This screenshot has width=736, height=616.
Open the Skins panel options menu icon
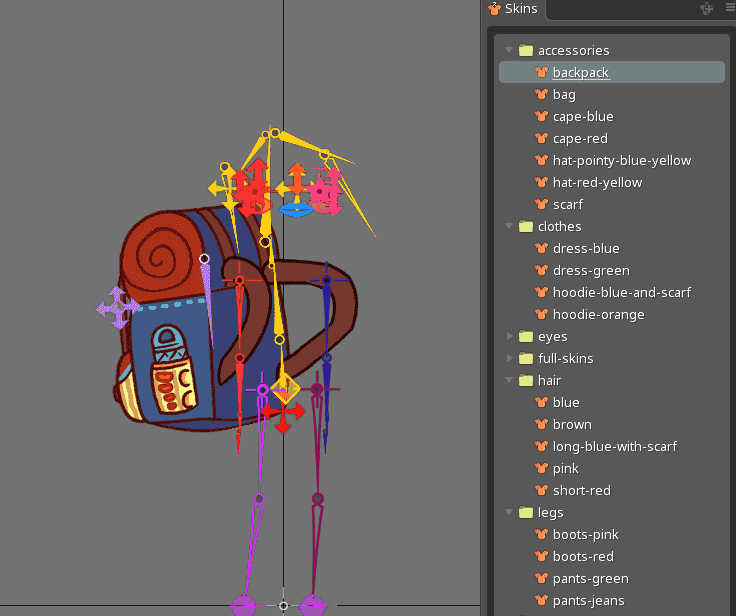click(x=729, y=9)
